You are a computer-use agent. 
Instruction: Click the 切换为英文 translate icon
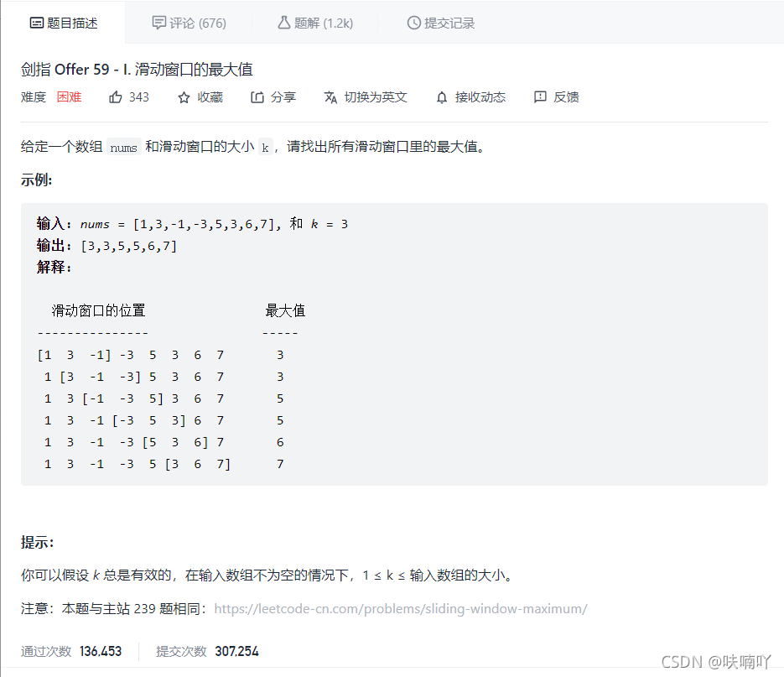click(330, 96)
